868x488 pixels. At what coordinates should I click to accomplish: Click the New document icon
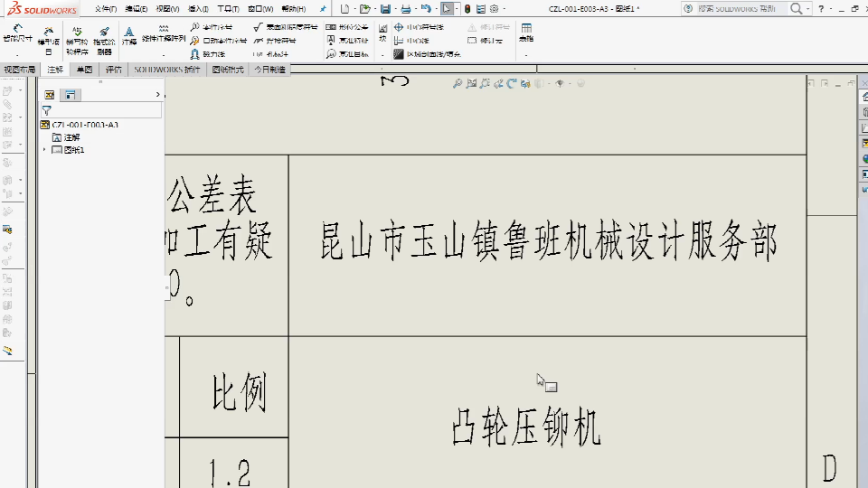(344, 9)
